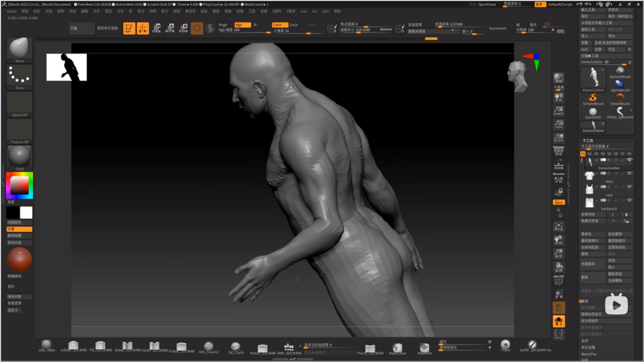The width and height of the screenshot is (644, 362).
Task: Select the Move brush thumbnail
Action: (19, 50)
